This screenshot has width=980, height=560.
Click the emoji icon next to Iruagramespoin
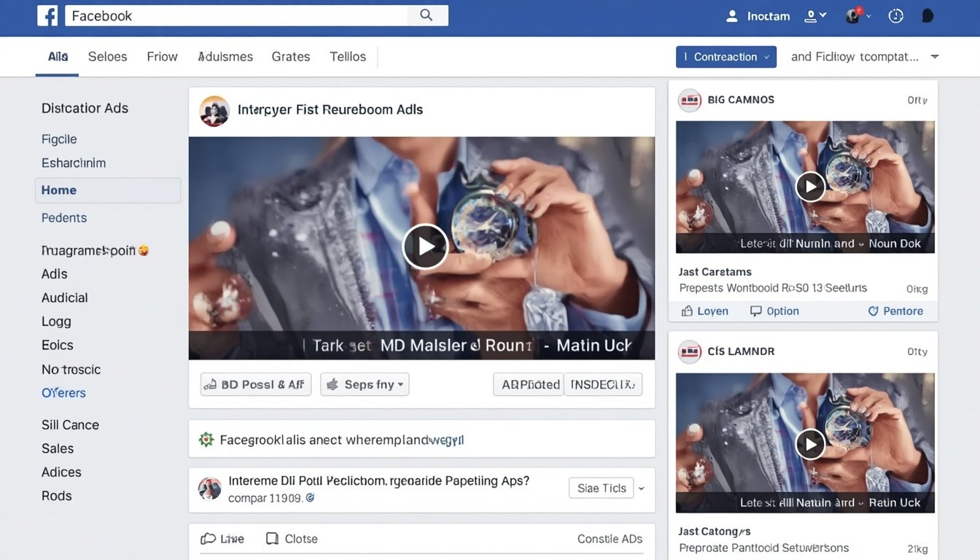coord(144,250)
